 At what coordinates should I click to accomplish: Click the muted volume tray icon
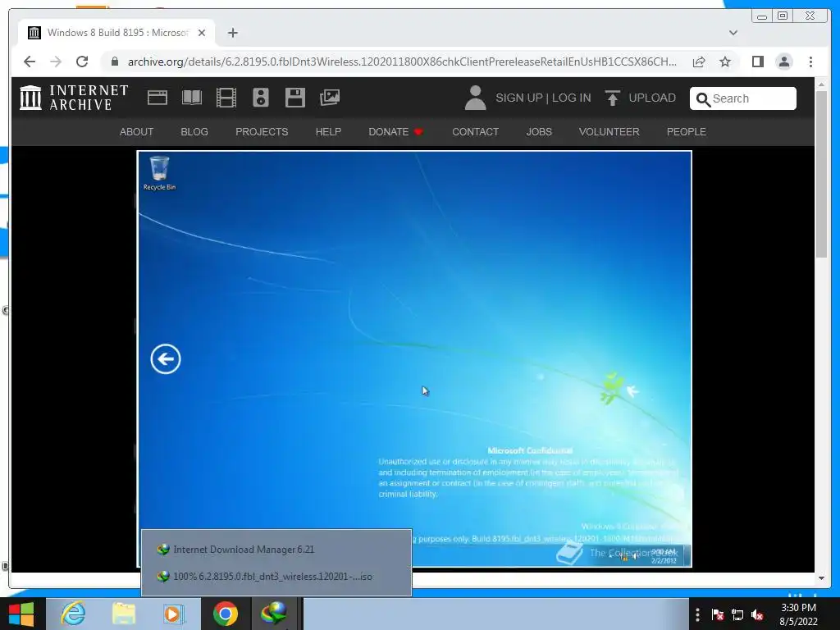[757, 614]
